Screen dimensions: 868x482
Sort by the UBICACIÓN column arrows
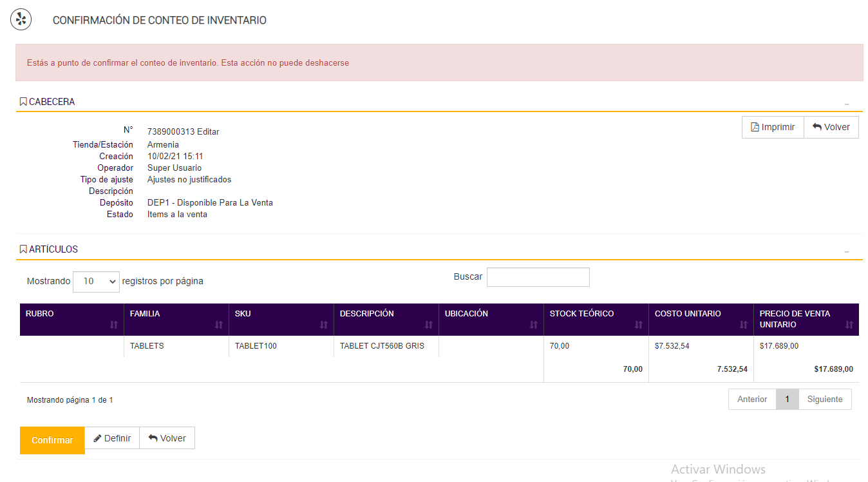click(x=534, y=325)
